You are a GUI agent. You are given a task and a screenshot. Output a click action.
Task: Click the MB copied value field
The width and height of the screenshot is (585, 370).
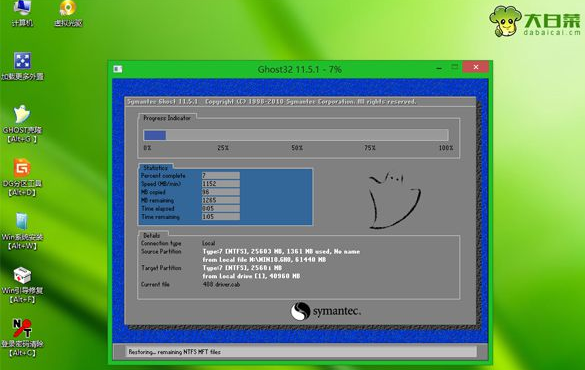coord(220,192)
